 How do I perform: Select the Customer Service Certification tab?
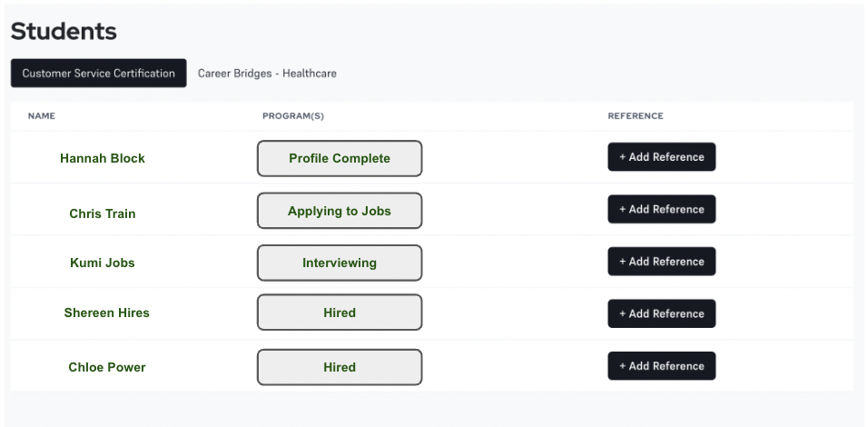(98, 74)
